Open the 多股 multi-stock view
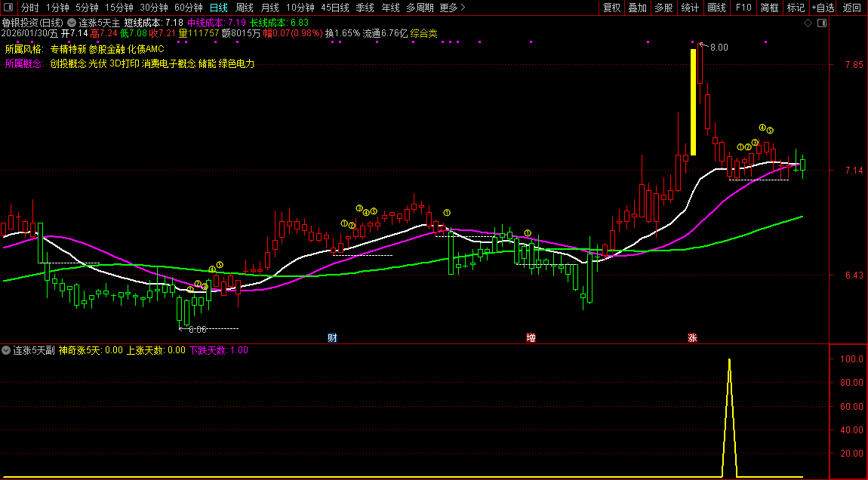 pyautogui.click(x=663, y=8)
